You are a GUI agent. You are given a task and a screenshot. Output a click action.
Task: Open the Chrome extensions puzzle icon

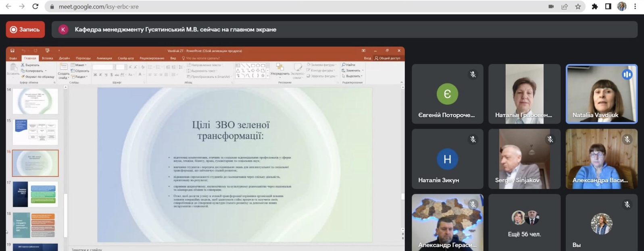(x=595, y=6)
